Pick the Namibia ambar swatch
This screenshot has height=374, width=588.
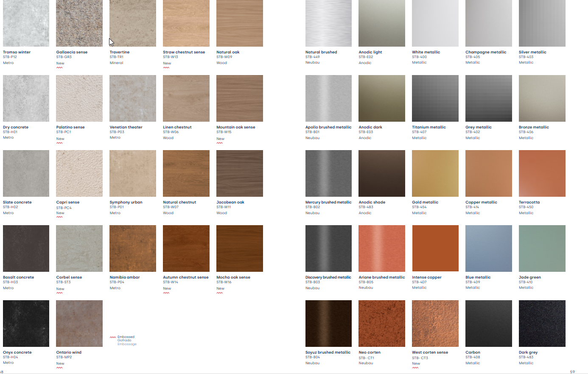(x=133, y=248)
